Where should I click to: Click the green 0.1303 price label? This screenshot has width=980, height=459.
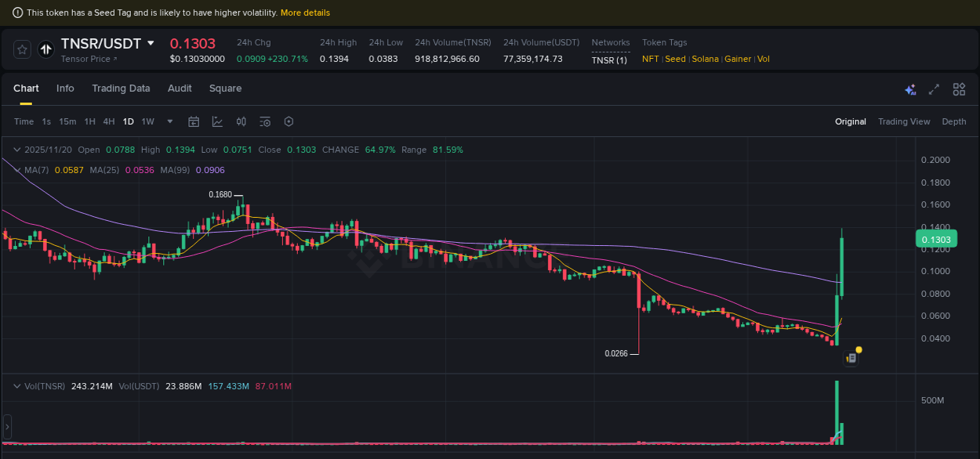[x=936, y=239]
